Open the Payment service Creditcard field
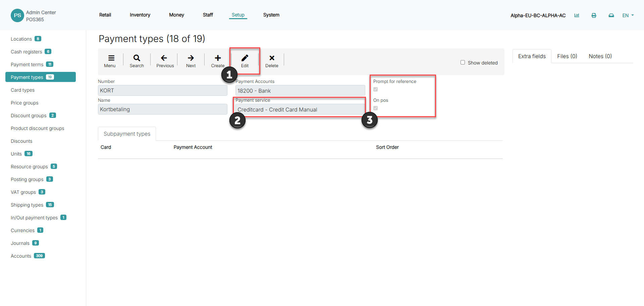 click(300, 110)
